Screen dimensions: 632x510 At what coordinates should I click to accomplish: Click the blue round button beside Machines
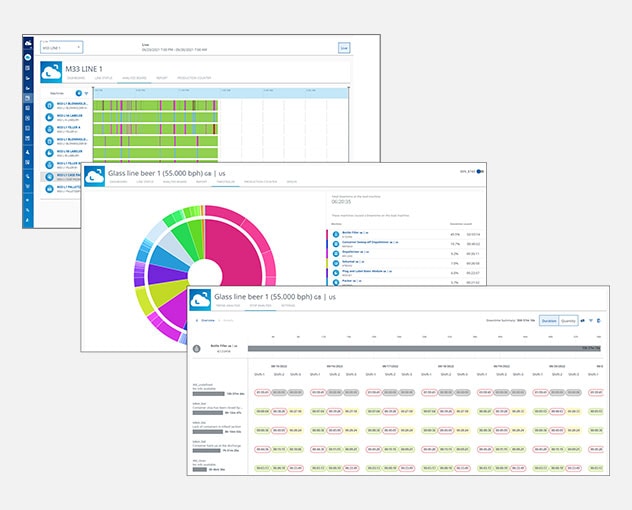click(77, 93)
